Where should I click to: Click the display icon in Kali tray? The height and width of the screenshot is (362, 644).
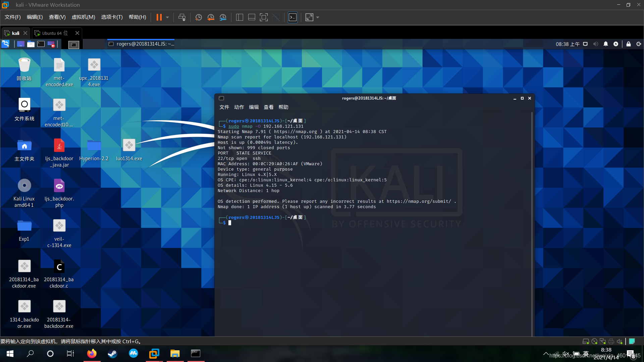(585, 44)
